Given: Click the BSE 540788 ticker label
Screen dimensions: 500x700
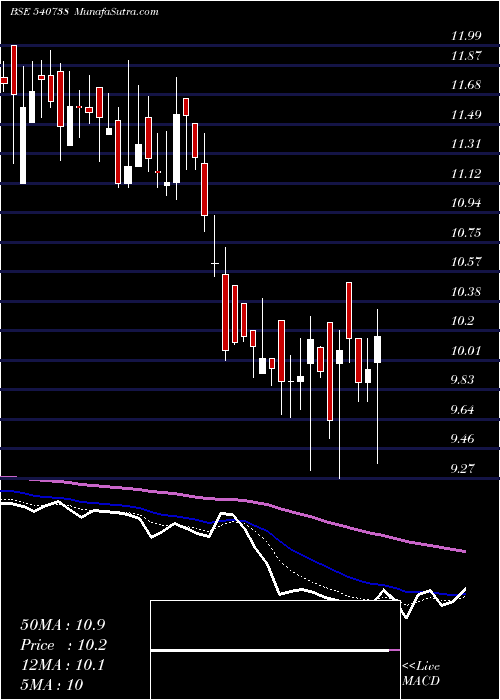Looking at the screenshot, I should click(x=39, y=12).
